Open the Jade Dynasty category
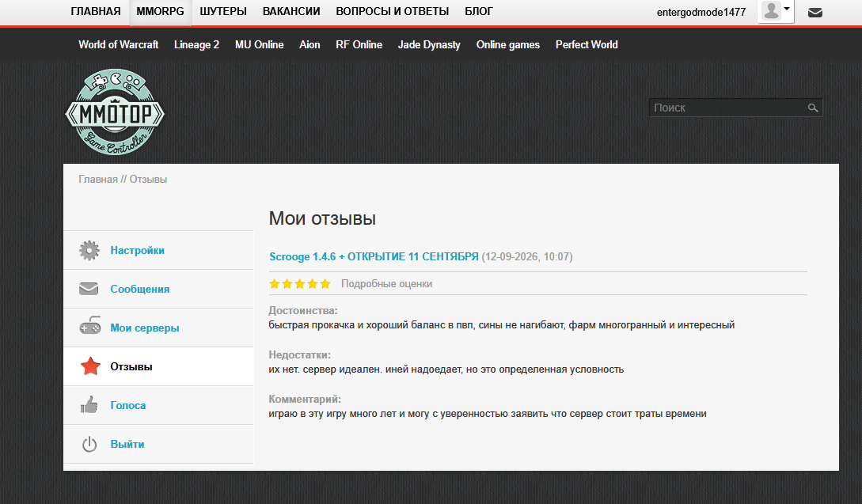Screen dimensions: 862x504 (x=429, y=44)
